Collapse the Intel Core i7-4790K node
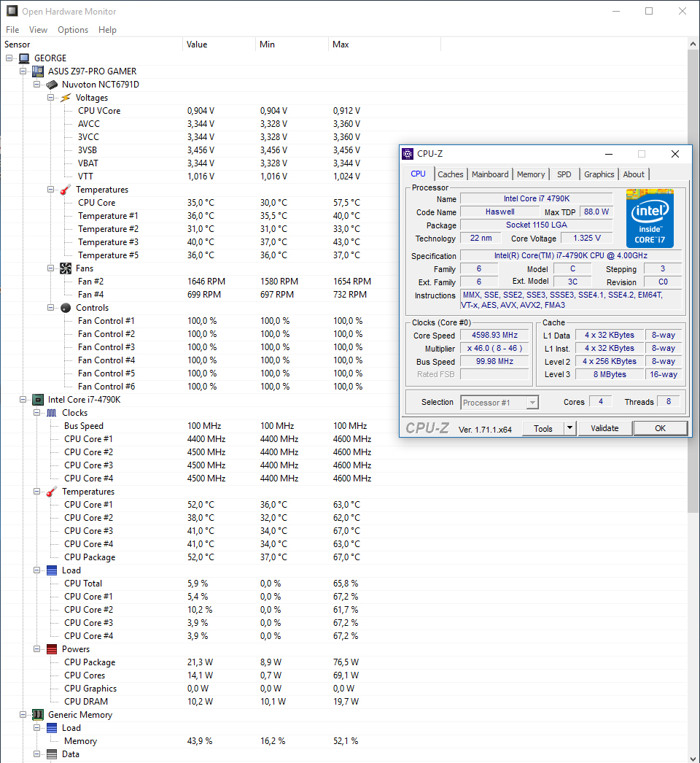 (x=23, y=400)
